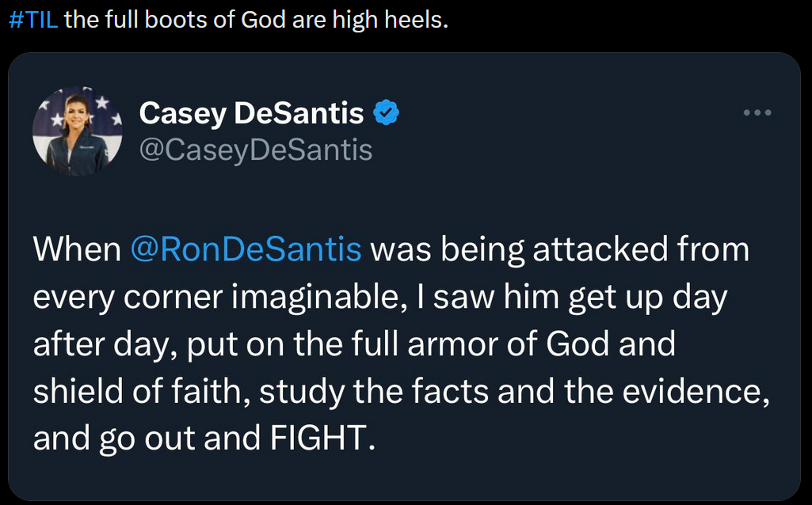Click the capitalized word 'FIGHT.'
The image size is (812, 505).
[x=322, y=439]
